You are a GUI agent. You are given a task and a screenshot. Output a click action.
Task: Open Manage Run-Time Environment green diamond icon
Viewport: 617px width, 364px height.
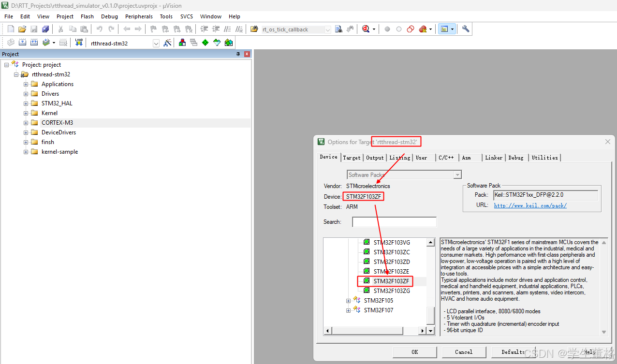[x=206, y=43]
